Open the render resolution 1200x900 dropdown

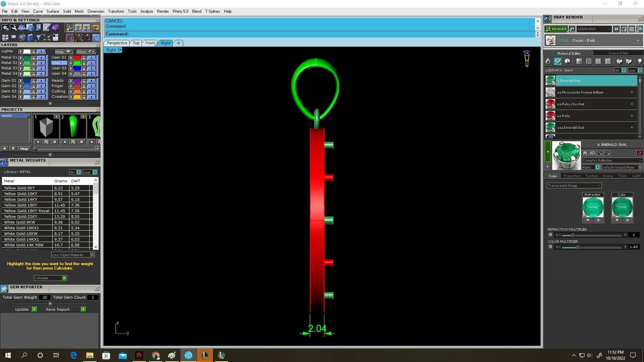(x=609, y=29)
